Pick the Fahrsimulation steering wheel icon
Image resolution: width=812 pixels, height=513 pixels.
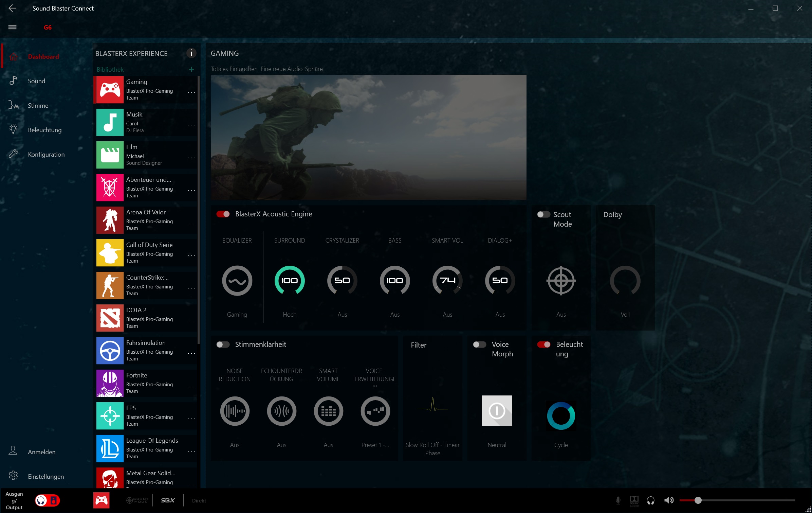tap(110, 351)
